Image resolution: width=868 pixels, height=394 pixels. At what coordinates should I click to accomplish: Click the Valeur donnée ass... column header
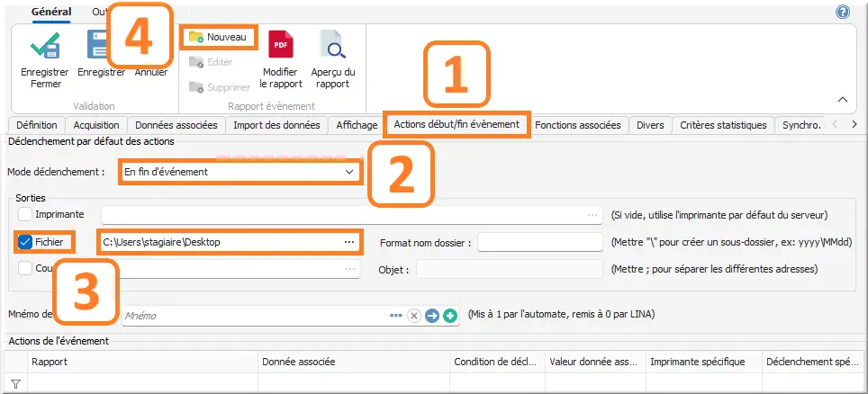[595, 362]
